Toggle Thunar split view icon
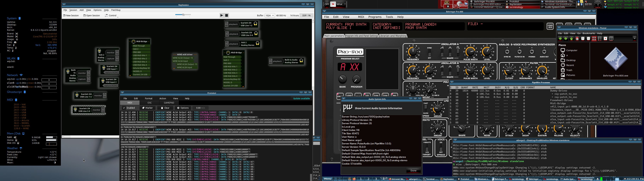 click(x=611, y=39)
